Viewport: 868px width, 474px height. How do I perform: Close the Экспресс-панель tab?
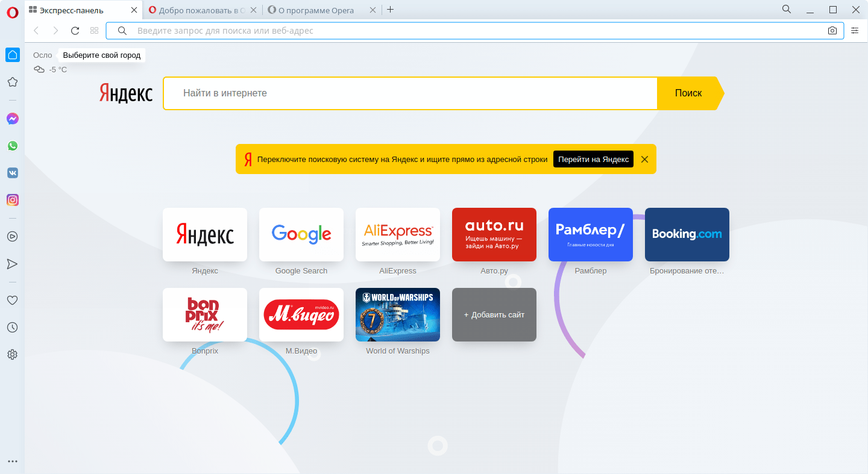click(134, 10)
